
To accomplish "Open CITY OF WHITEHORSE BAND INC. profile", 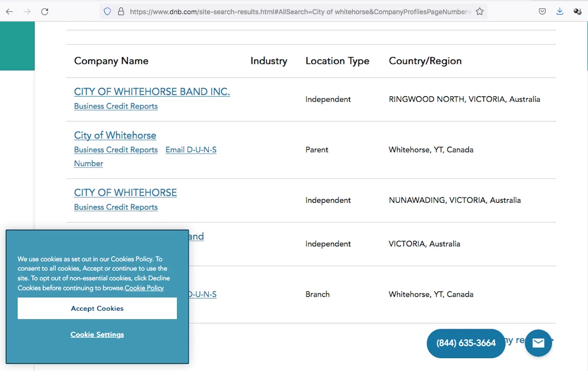I will click(152, 92).
